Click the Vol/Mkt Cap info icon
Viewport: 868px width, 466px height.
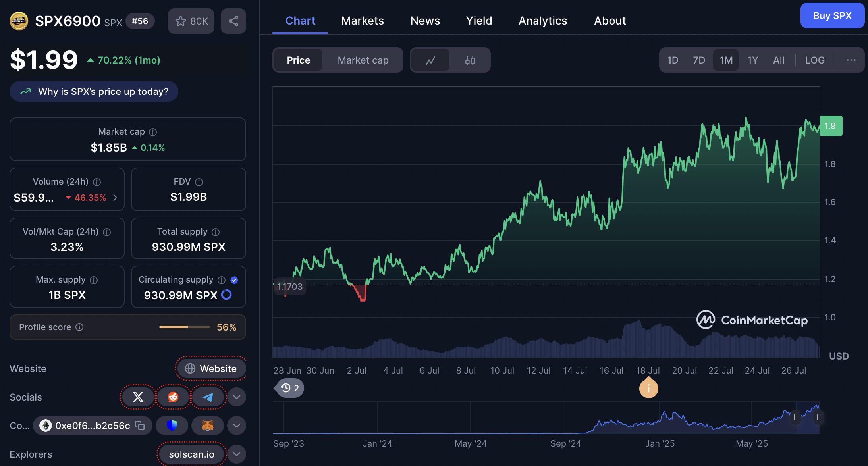(x=107, y=232)
